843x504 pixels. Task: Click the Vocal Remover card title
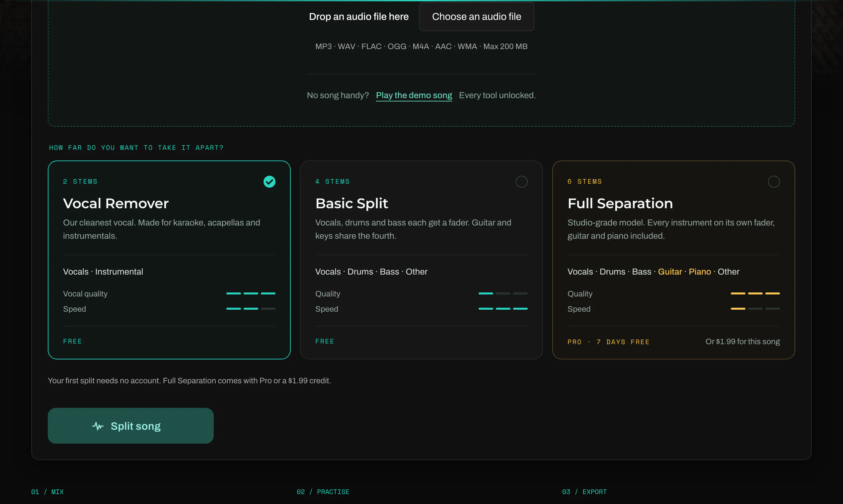[x=115, y=204]
